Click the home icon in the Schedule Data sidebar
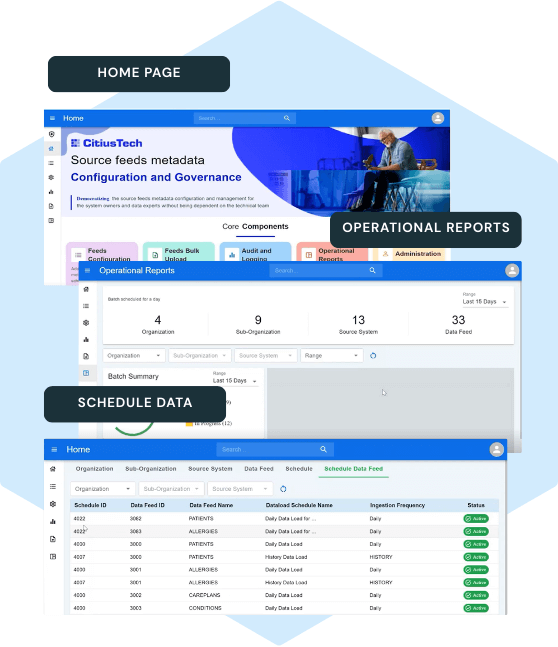The image size is (558, 647). point(53,469)
